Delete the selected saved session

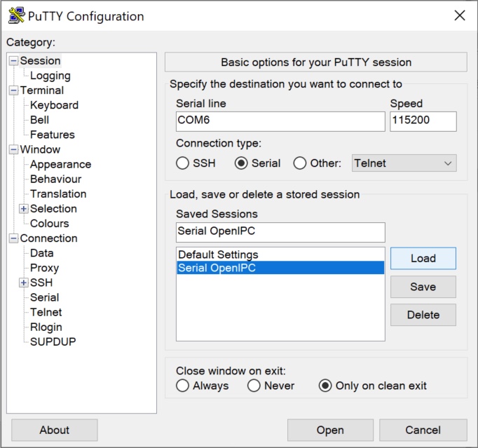423,315
